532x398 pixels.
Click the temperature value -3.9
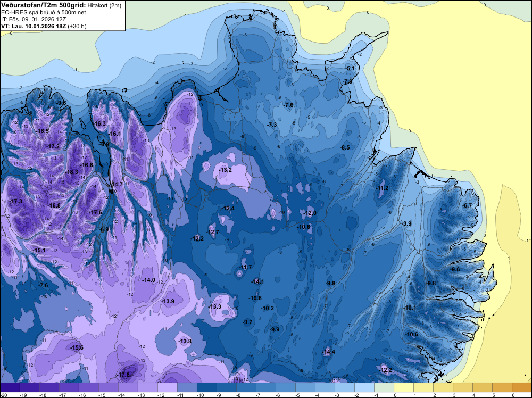click(406, 223)
